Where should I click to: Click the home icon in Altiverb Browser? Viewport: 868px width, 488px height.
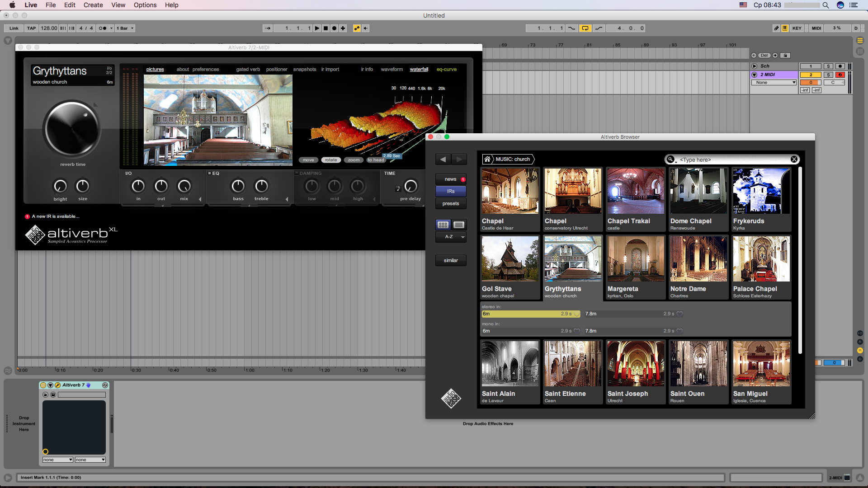487,159
